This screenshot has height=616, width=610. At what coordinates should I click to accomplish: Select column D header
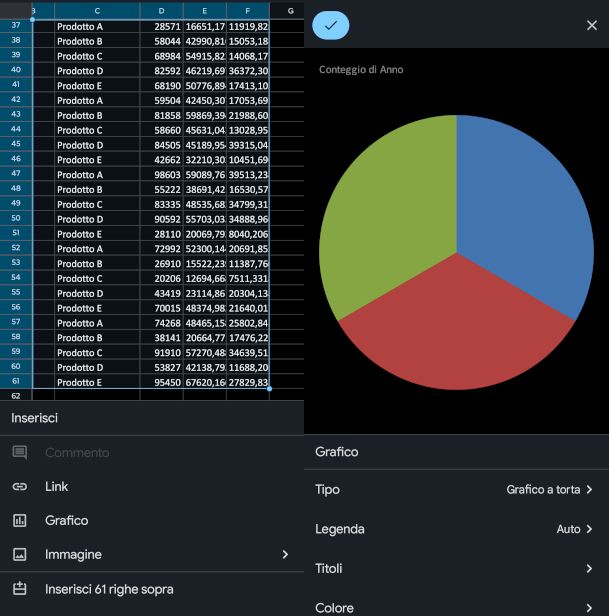pyautogui.click(x=161, y=11)
